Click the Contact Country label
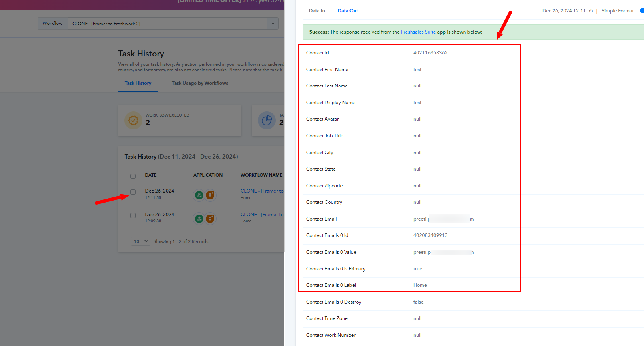The width and height of the screenshot is (644, 346). coord(324,202)
